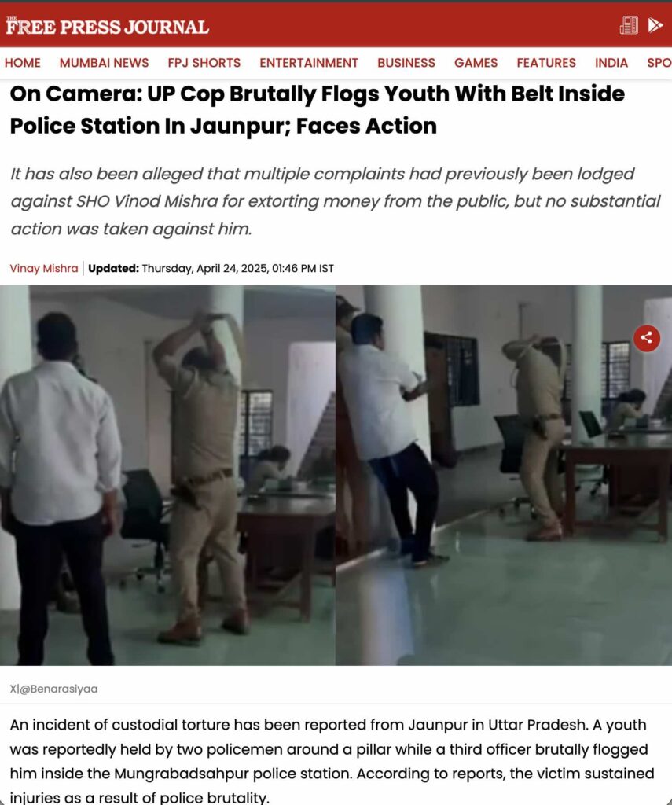
Task: Open the left image of article photo
Action: point(167,476)
